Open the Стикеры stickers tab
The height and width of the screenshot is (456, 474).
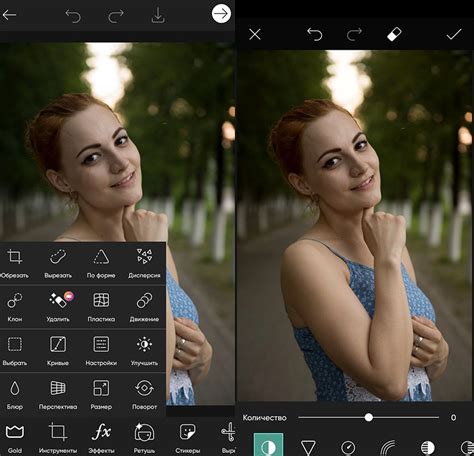pos(188,438)
